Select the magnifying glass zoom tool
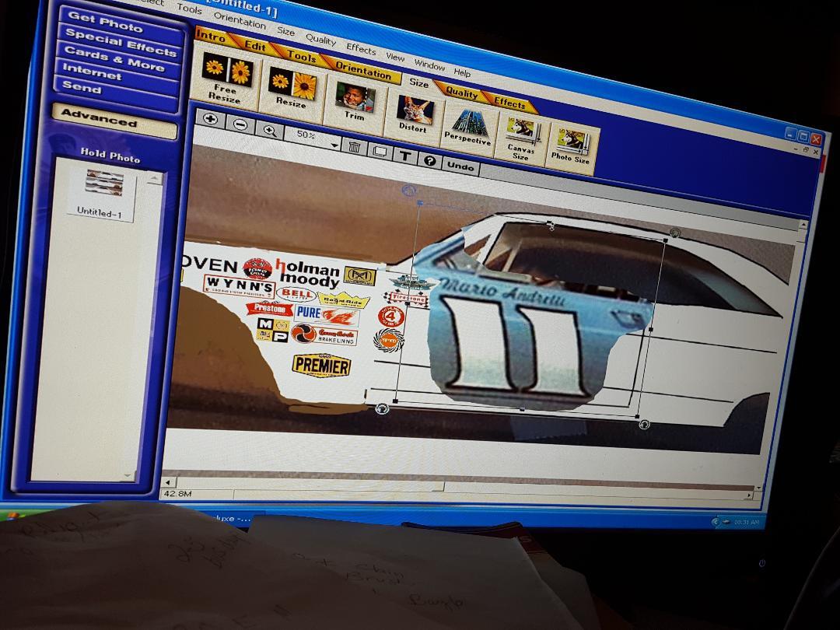Image resolution: width=840 pixels, height=630 pixels. [270, 130]
